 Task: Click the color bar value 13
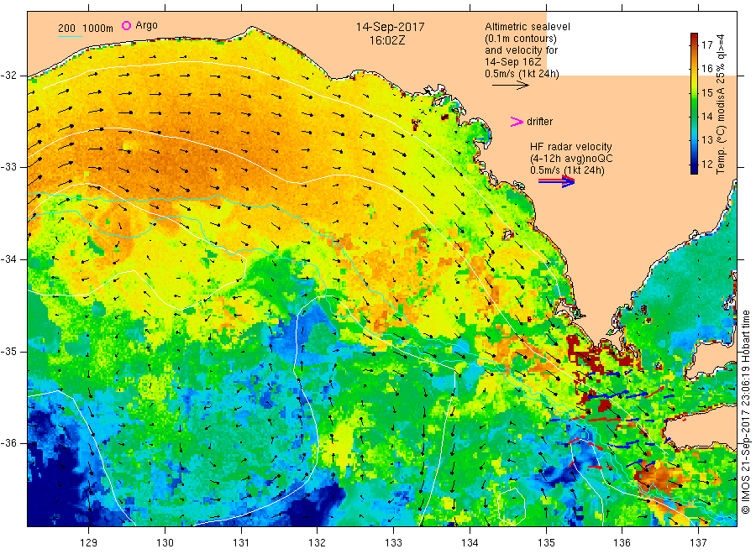pyautogui.click(x=706, y=139)
